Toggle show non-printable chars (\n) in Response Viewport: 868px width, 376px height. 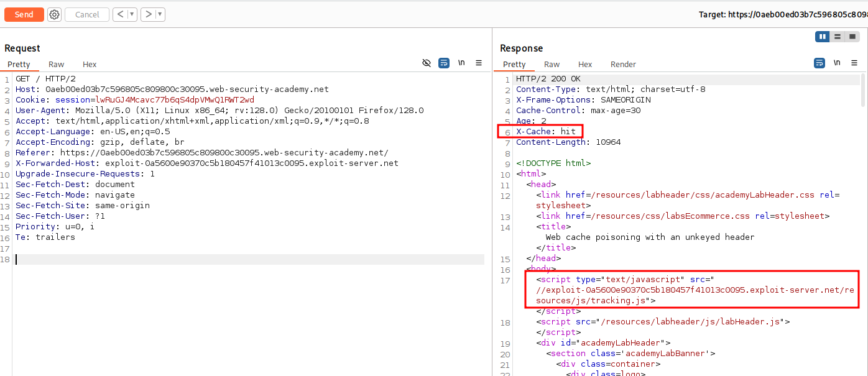pos(837,63)
